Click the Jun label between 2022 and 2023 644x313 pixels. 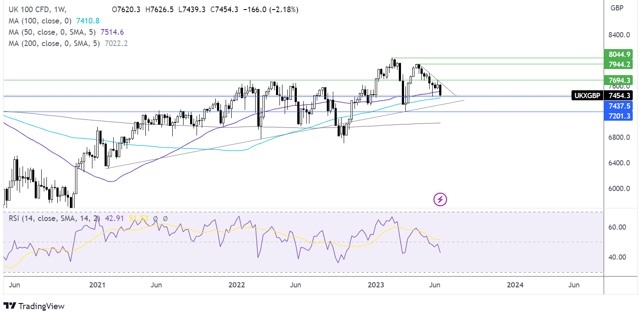295,285
